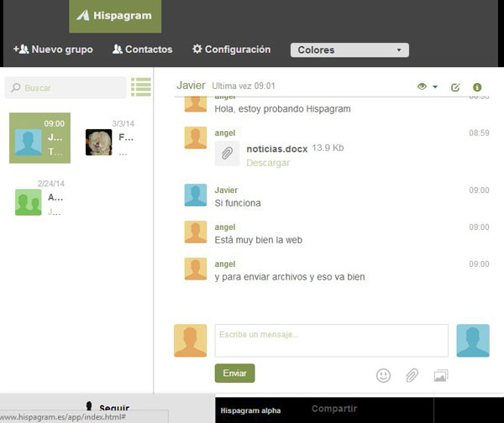Screen dimensions: 504x423
Task: Click the 'Si funciona' message text
Action: [238, 203]
